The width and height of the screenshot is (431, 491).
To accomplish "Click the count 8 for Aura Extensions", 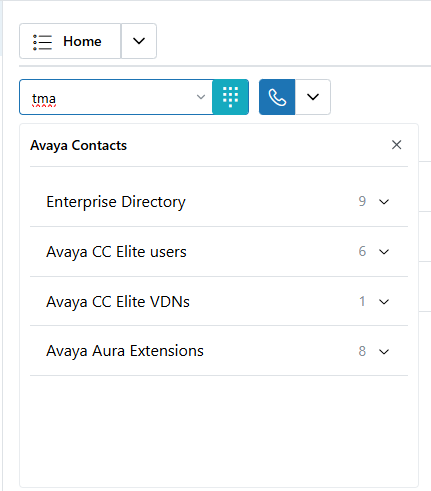I will pos(362,351).
